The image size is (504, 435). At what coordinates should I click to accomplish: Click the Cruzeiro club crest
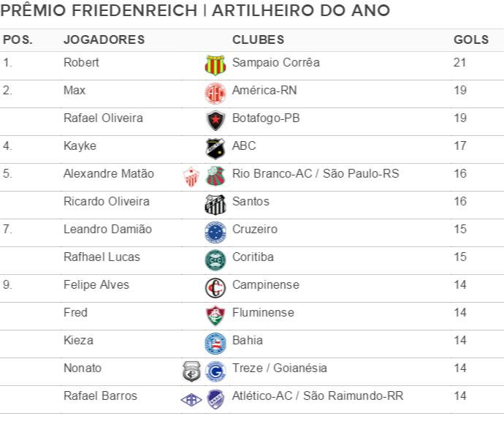[215, 231]
